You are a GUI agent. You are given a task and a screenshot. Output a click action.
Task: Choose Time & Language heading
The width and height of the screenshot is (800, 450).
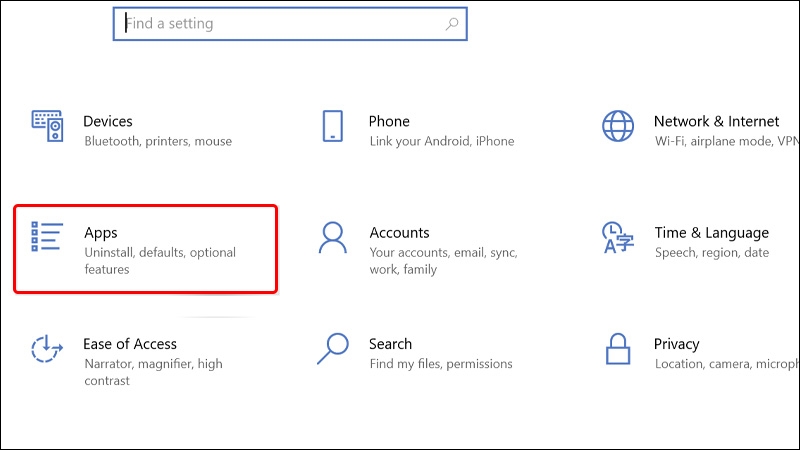pyautogui.click(x=712, y=233)
